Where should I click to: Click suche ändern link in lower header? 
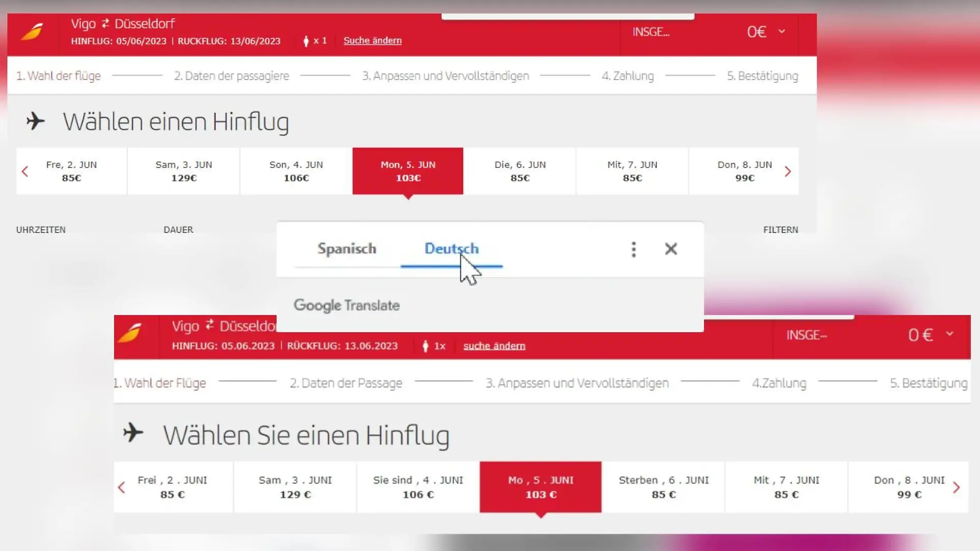[x=494, y=346]
